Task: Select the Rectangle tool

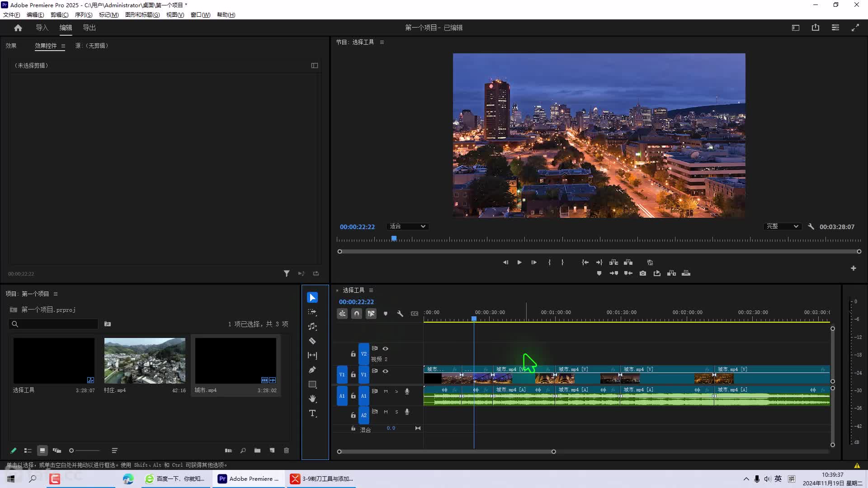Action: pos(312,385)
